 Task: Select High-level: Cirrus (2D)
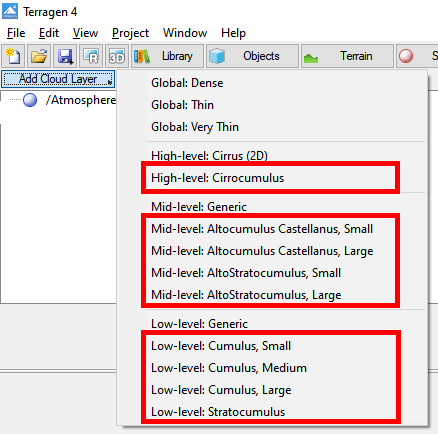[272, 156]
